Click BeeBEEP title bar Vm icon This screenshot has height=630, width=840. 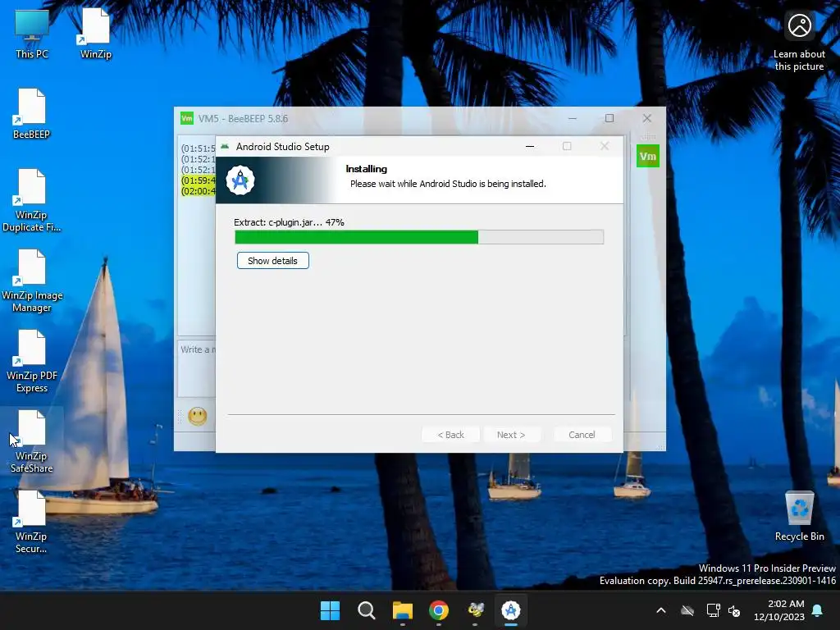click(187, 118)
